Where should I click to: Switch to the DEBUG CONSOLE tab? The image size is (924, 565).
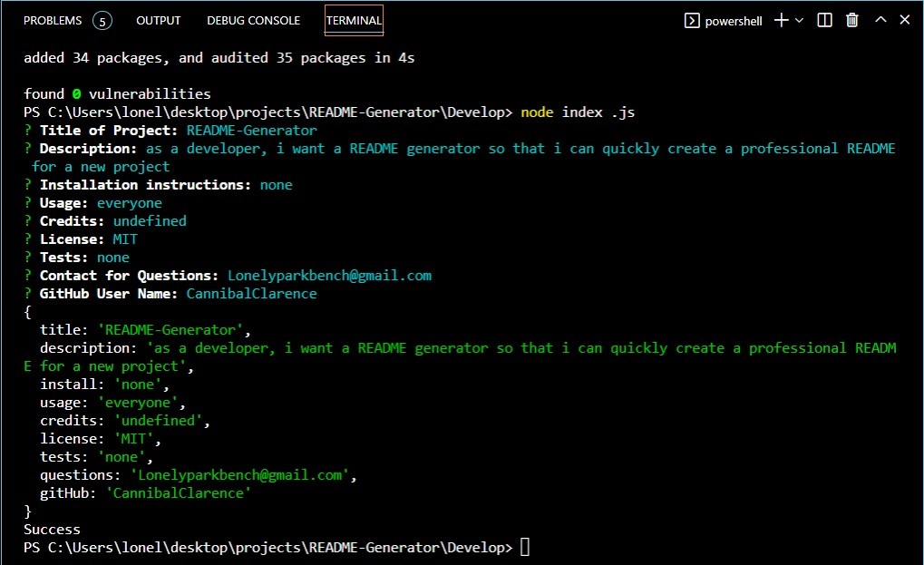pos(253,19)
